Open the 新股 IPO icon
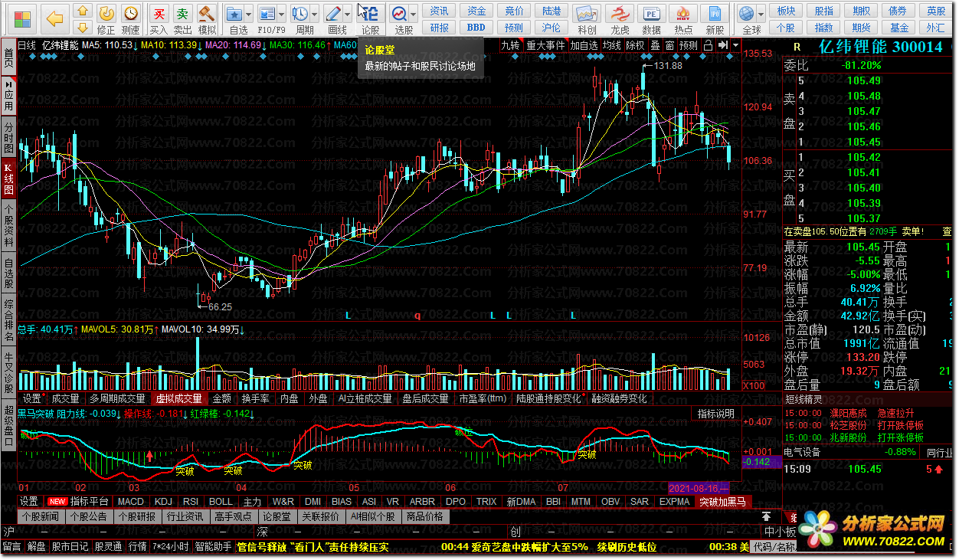The image size is (959, 560). [715, 20]
